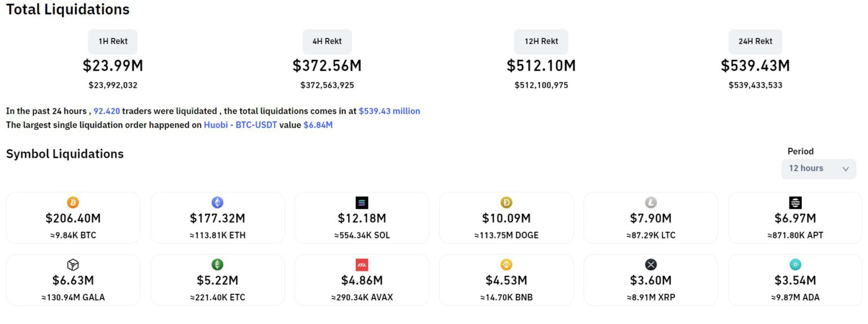Select the 1H Rekt tab
Screen dimensions: 868x324
point(112,41)
